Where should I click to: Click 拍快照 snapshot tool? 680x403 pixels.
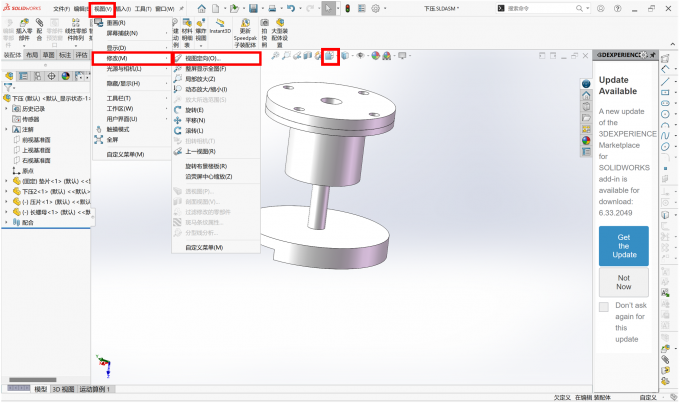[x=264, y=33]
